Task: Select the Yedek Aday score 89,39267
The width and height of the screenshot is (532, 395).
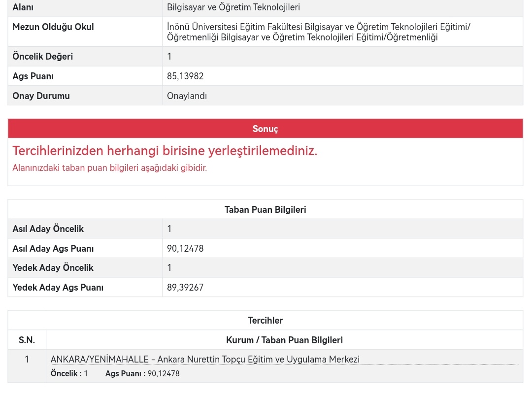Action: (185, 288)
